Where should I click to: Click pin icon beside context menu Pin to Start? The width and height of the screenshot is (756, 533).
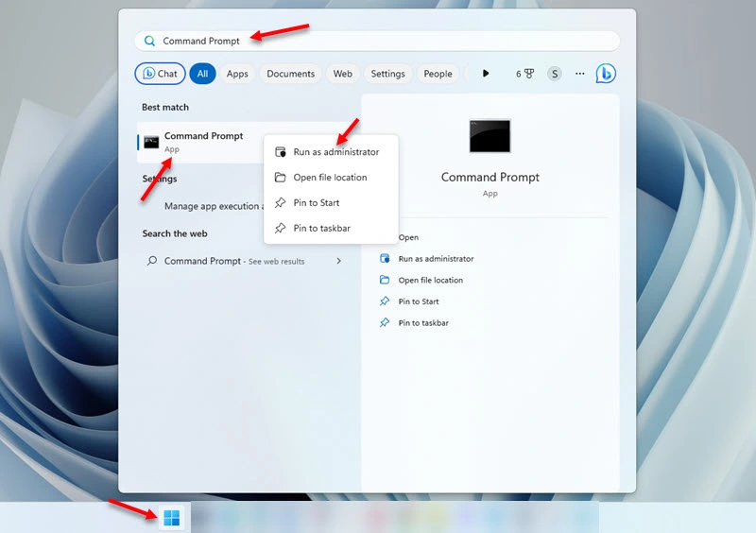(x=280, y=202)
